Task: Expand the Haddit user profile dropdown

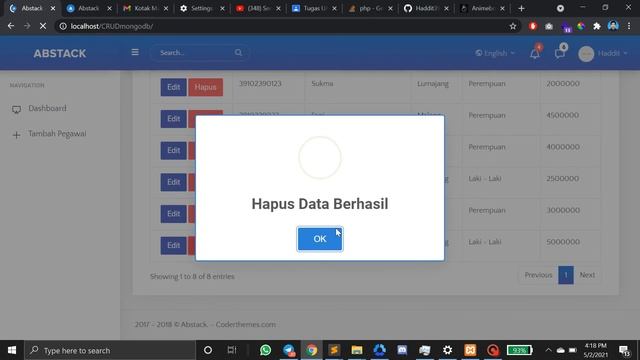Action: [x=602, y=53]
